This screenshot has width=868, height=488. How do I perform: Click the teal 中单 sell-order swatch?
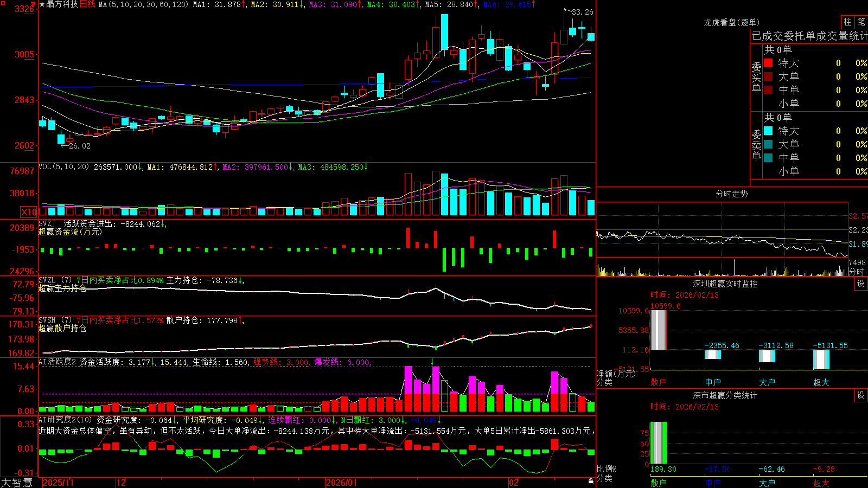(768, 158)
